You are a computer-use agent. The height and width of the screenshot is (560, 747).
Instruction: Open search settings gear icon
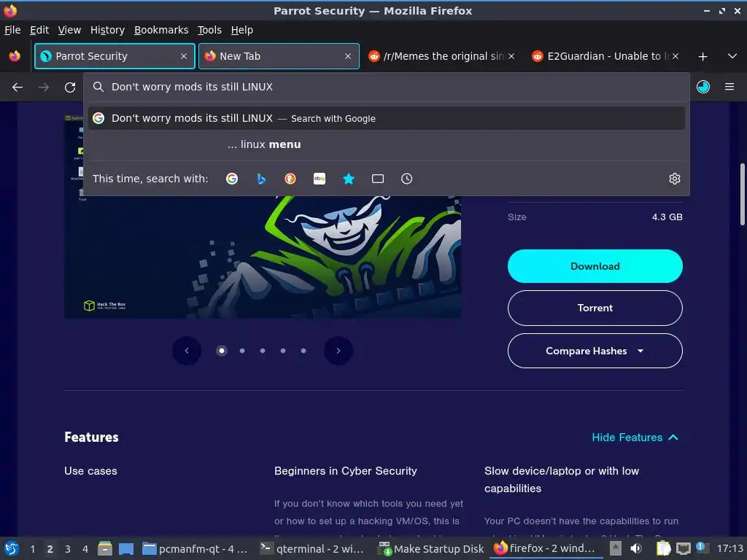coord(675,179)
